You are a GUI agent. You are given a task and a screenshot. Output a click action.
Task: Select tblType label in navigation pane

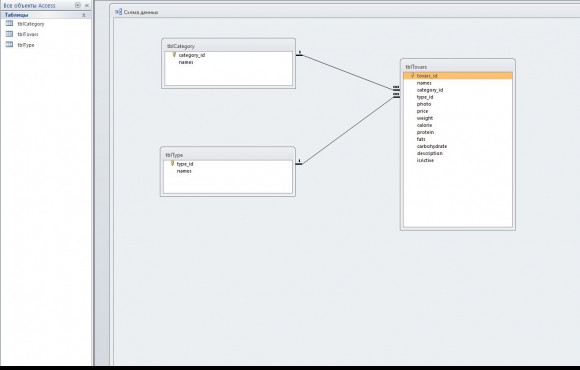point(26,45)
